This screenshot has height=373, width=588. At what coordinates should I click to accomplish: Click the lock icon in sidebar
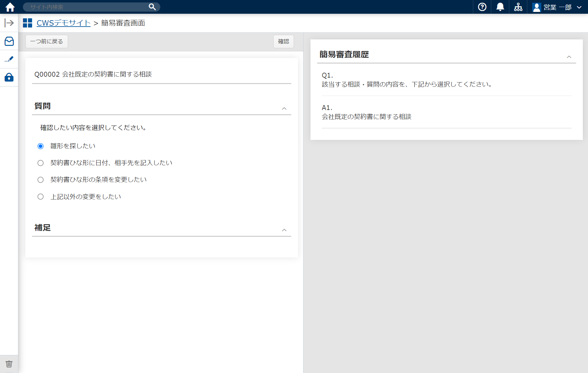tap(9, 77)
